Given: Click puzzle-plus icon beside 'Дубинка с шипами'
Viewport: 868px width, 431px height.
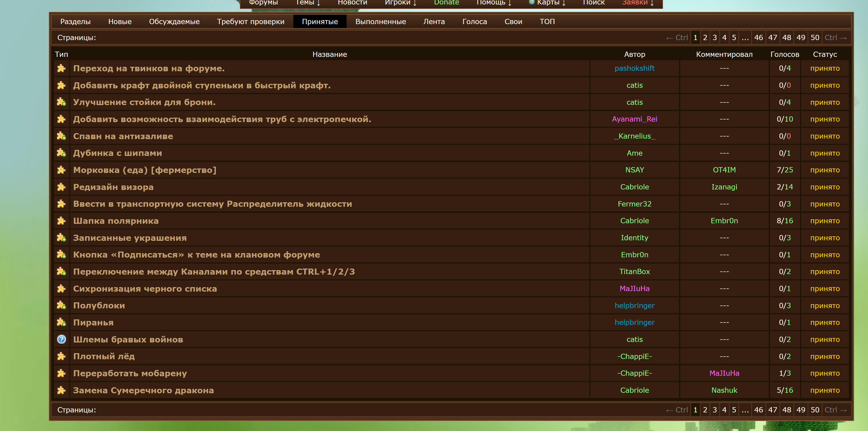Looking at the screenshot, I should (61, 153).
